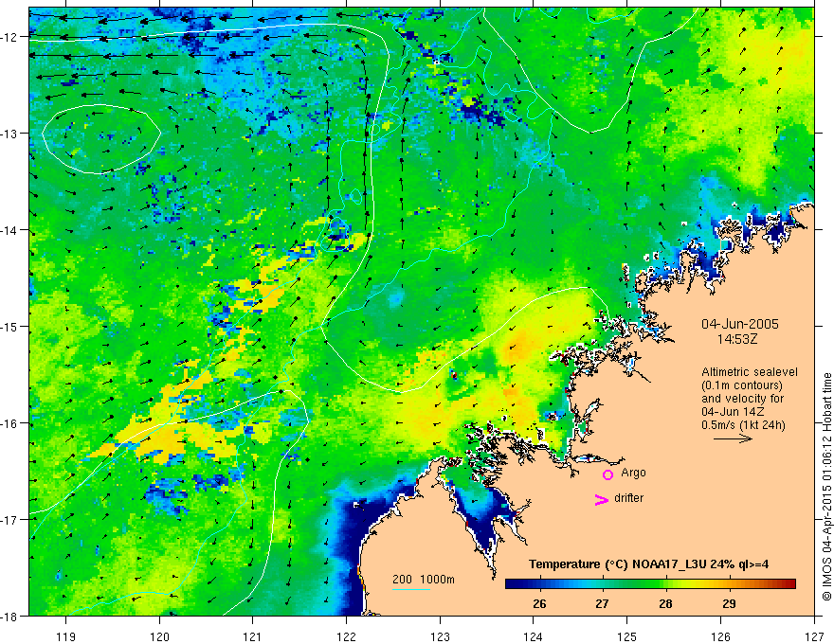Click the date label 04-Jun-2005
Screen dimensions: 834x644
(x=740, y=324)
